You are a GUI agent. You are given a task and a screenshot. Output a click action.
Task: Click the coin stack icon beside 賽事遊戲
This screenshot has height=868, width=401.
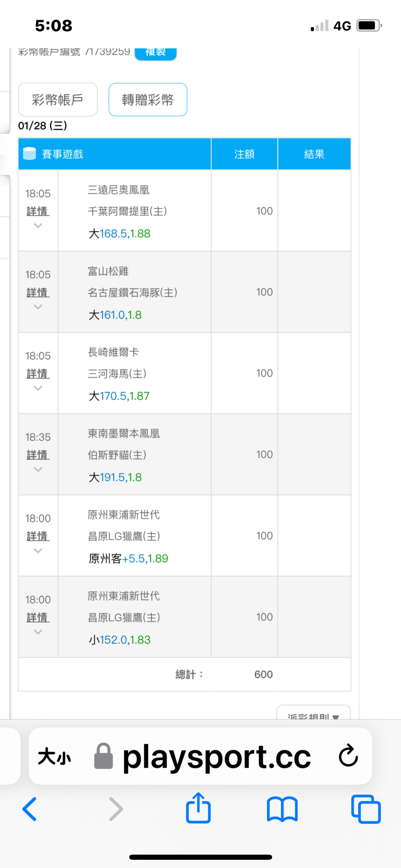30,154
